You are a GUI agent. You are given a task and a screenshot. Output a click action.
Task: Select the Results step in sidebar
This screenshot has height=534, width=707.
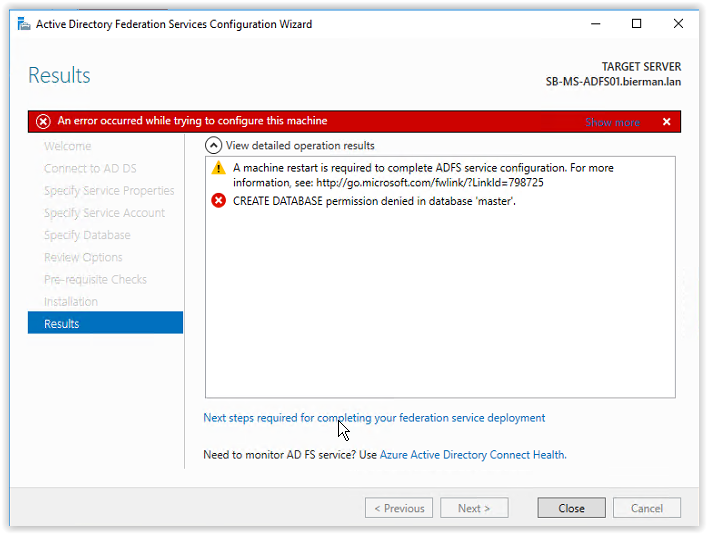coord(106,323)
